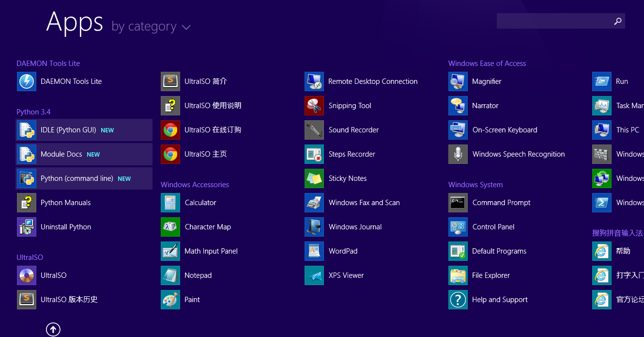Start the Magnifier icon
Viewport: 644px width, 337px height.
(458, 81)
